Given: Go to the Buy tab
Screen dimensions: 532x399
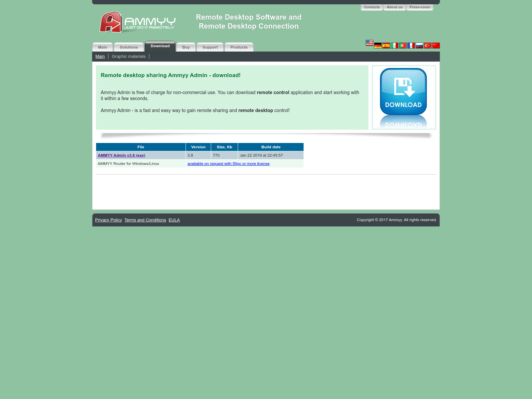Looking at the screenshot, I should tap(186, 47).
